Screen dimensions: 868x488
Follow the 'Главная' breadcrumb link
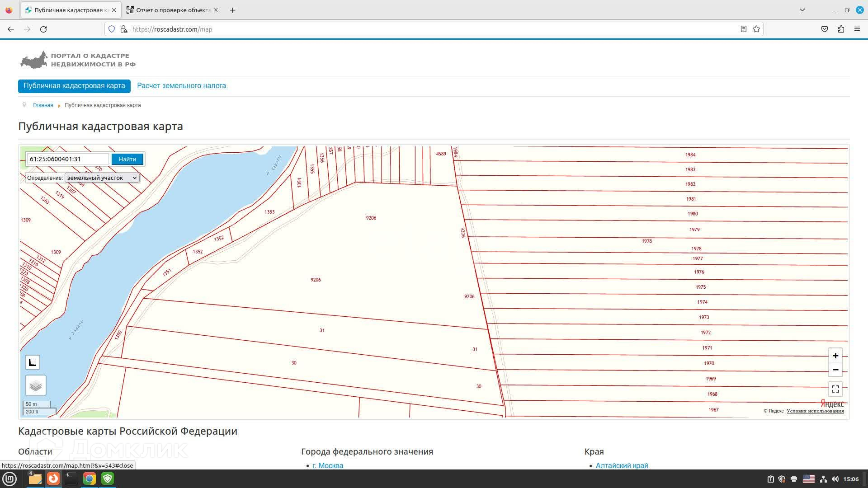pos(43,105)
